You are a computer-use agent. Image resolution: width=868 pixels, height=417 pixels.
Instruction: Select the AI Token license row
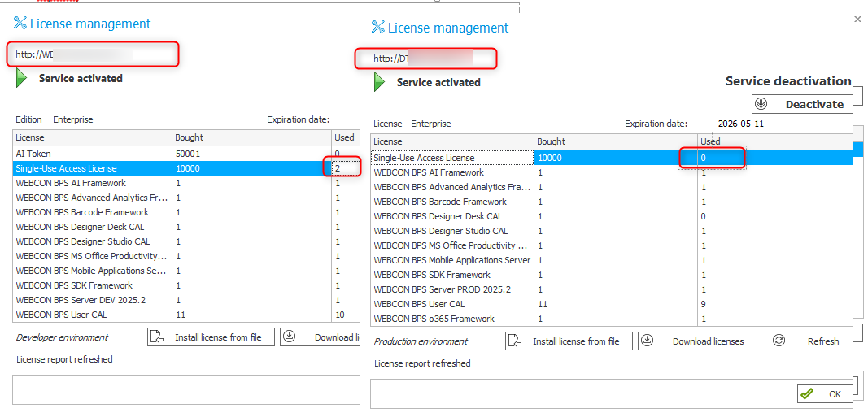(x=89, y=154)
